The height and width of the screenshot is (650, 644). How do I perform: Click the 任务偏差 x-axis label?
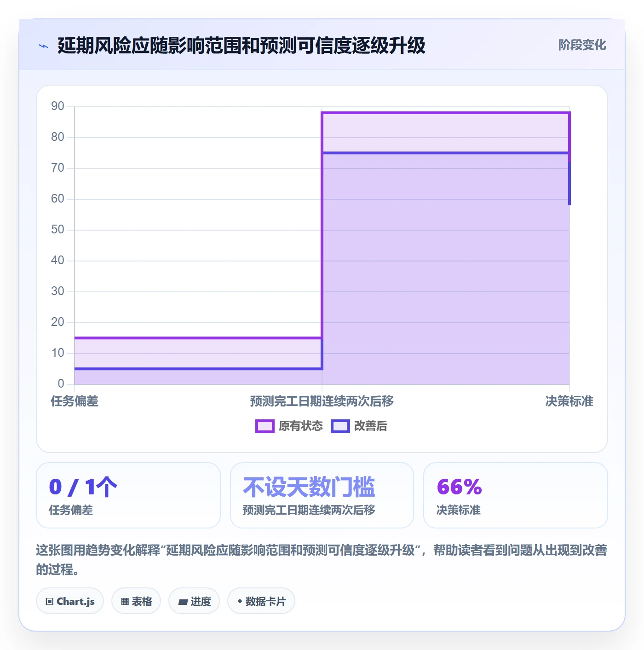point(75,401)
